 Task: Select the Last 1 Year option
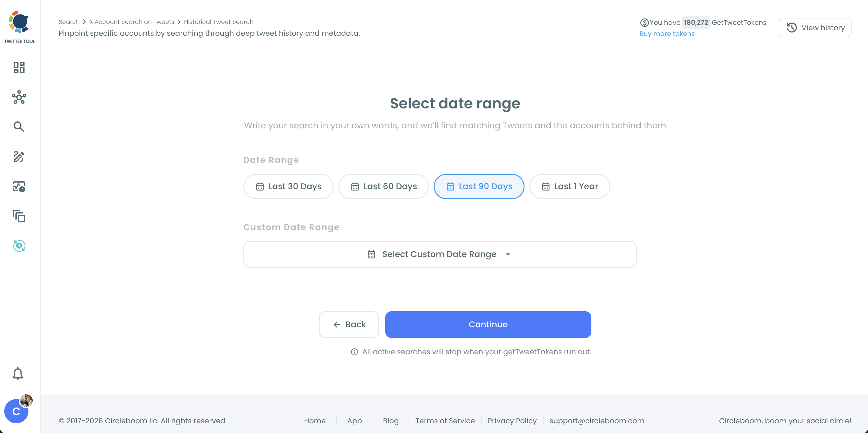tap(570, 187)
